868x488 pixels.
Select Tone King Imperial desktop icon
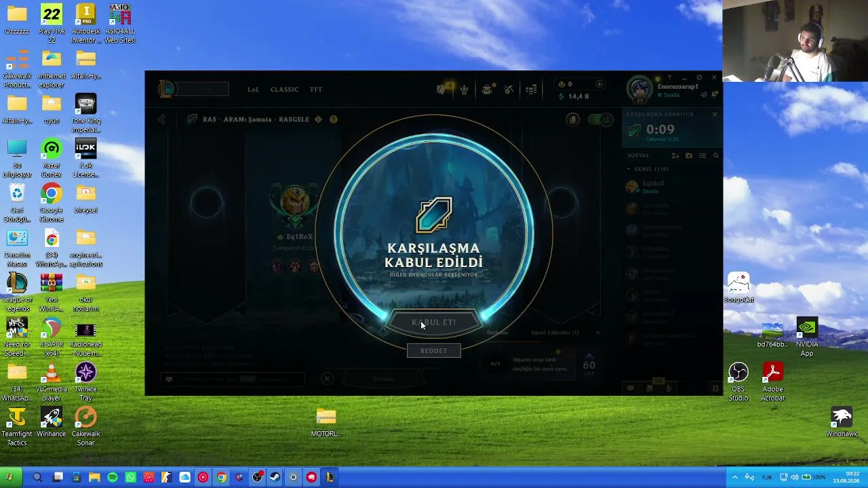85,114
